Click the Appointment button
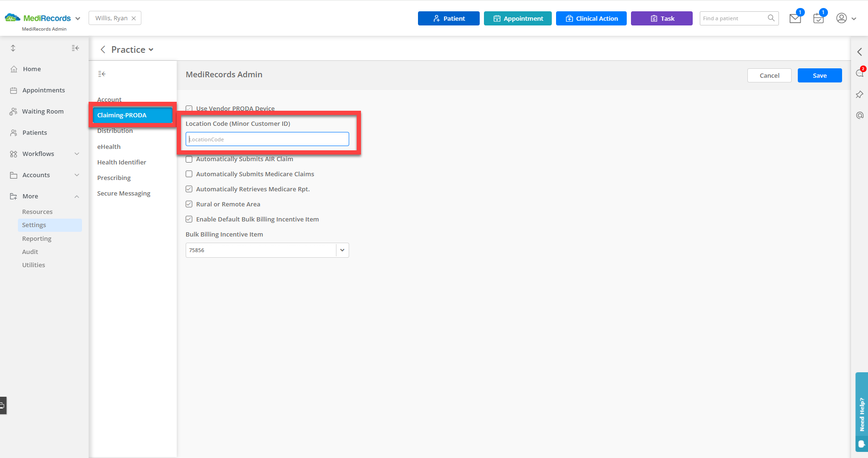Image resolution: width=868 pixels, height=458 pixels. pyautogui.click(x=518, y=18)
